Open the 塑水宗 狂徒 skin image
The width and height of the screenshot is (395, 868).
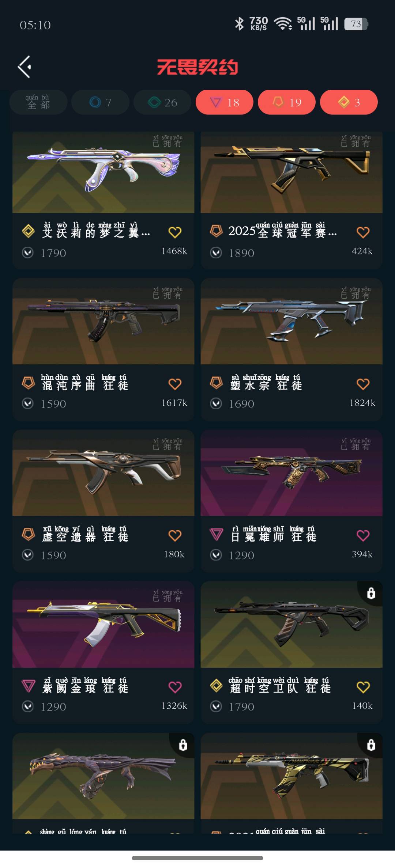tap(291, 321)
